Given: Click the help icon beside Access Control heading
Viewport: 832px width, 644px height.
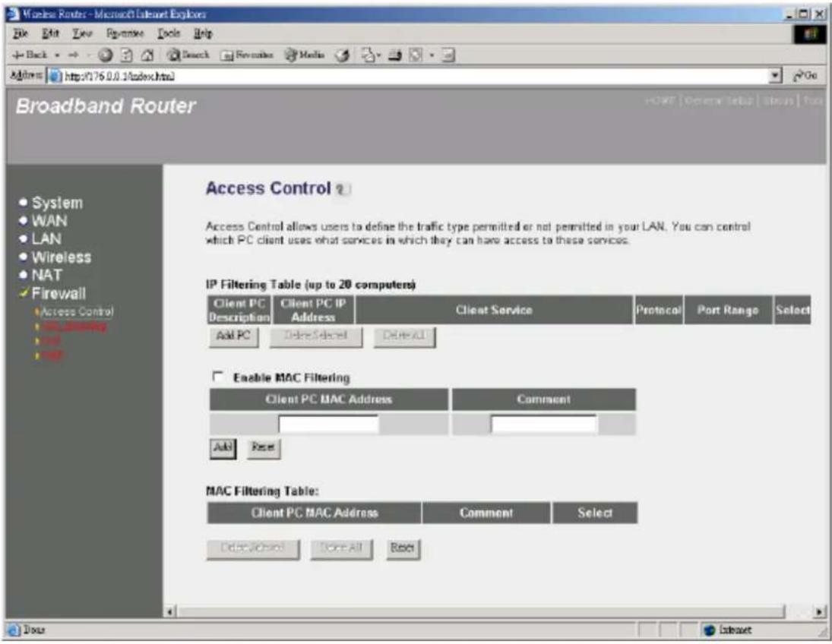Looking at the screenshot, I should coord(343,189).
